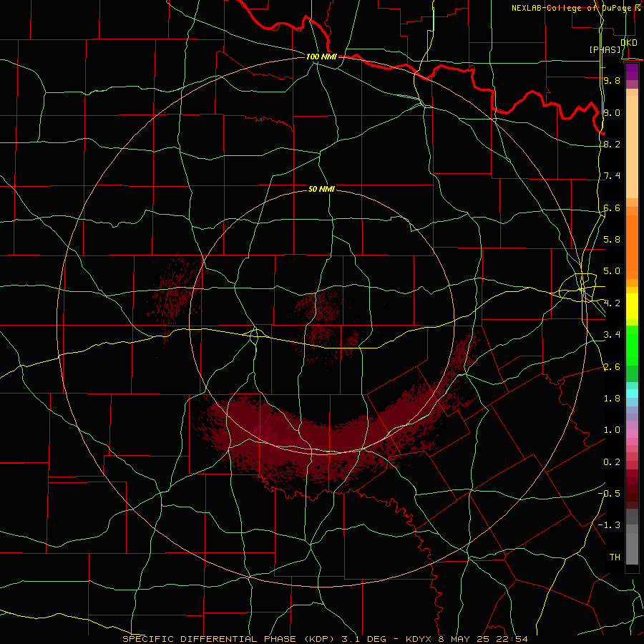Pick the cyan segment of the color bar
The image size is (644, 644).
pyautogui.click(x=632, y=394)
